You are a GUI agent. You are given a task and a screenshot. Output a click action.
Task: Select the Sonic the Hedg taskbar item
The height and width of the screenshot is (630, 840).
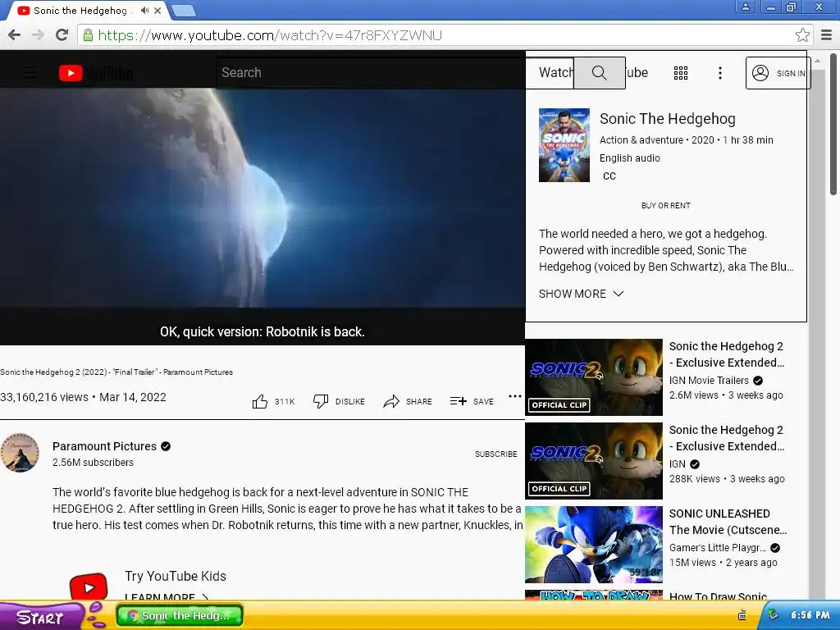click(x=180, y=615)
